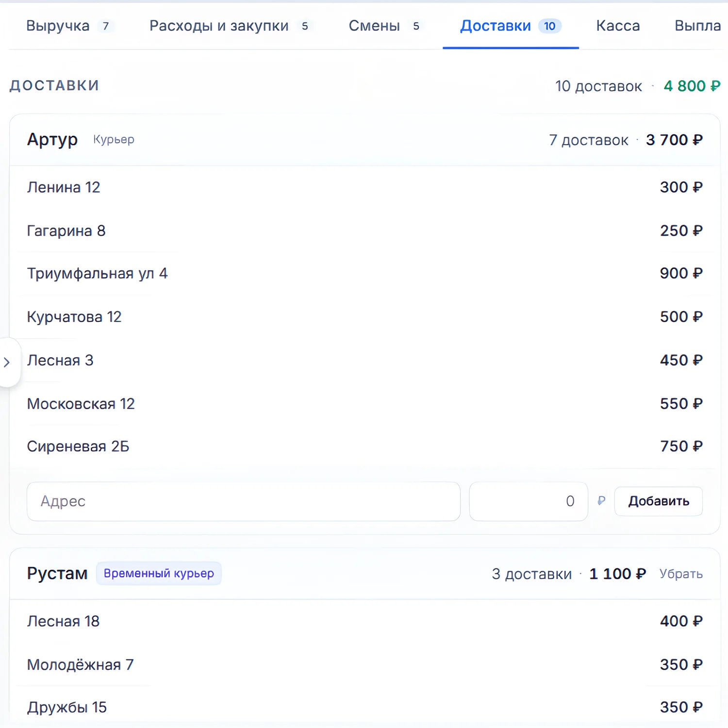Click the 10 доставок summary text
The height and width of the screenshot is (728, 728).
598,86
